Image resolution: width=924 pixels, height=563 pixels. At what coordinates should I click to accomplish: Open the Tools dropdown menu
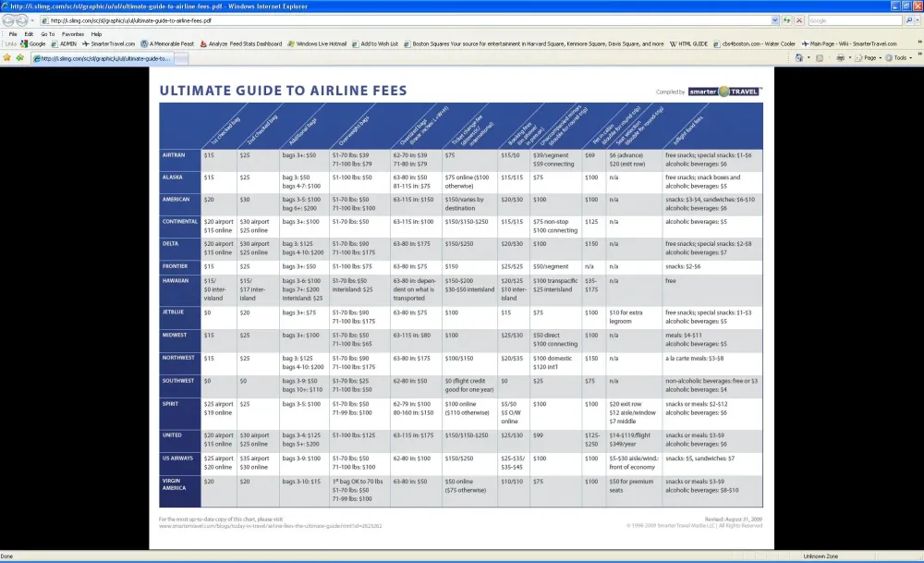(902, 57)
